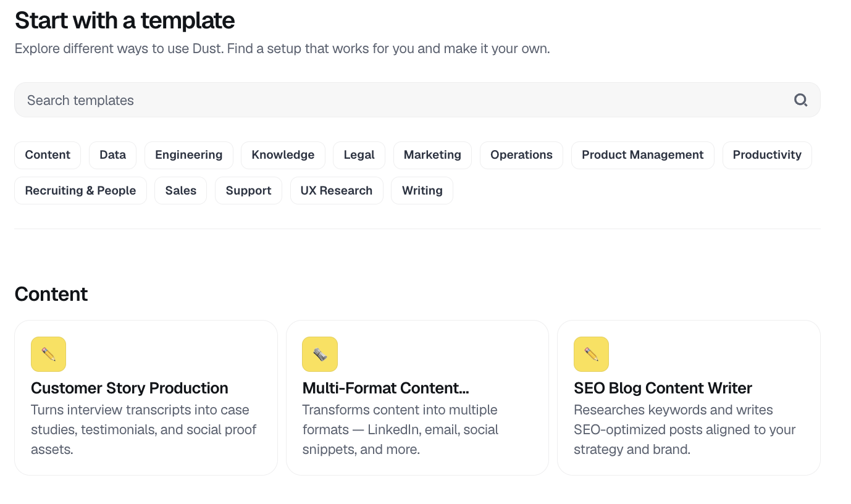
Task: Filter by the Engineering tag
Action: pos(189,155)
